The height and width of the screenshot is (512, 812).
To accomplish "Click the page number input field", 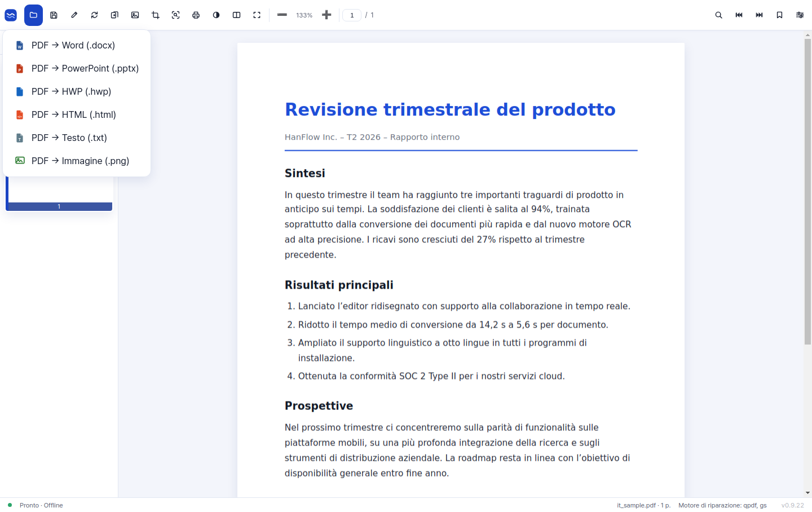I will pos(352,15).
